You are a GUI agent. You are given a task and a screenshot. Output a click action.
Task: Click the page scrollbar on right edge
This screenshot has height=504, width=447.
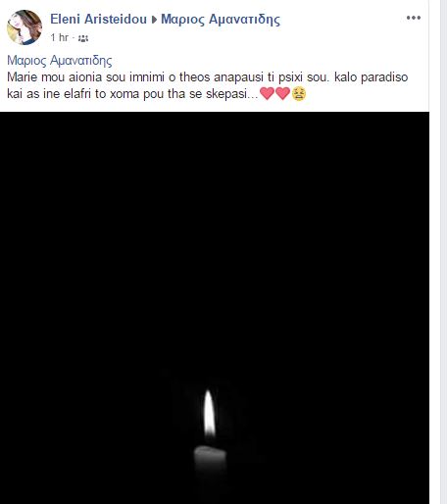pyautogui.click(x=443, y=252)
